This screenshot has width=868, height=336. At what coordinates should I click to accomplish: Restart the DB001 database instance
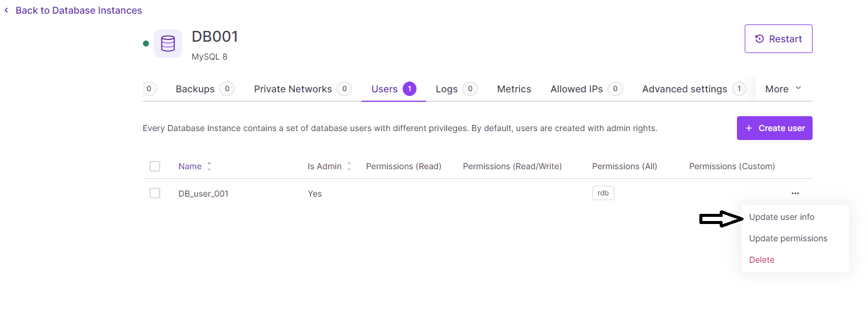pyautogui.click(x=778, y=39)
